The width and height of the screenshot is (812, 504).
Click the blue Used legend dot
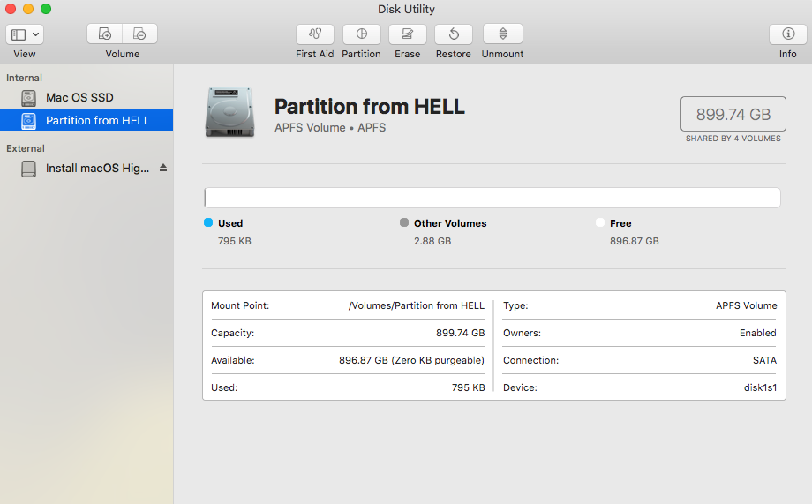point(208,222)
